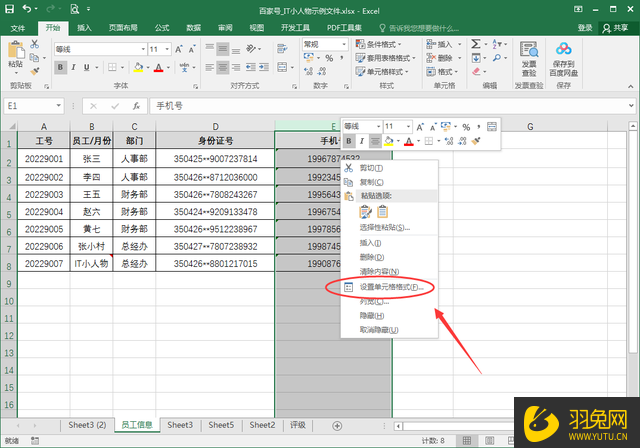Viewport: 640px width, 448px height.
Task: Click the Name Box showing E1
Action: click(33, 106)
